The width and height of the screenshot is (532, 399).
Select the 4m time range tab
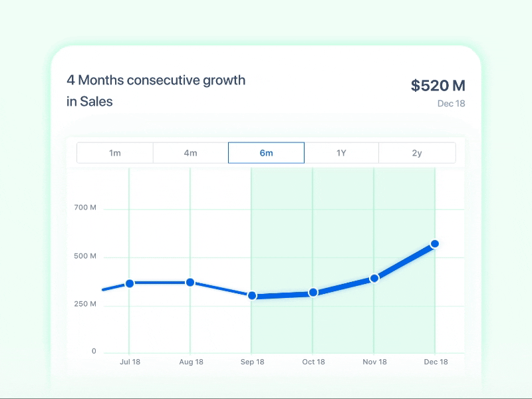190,152
